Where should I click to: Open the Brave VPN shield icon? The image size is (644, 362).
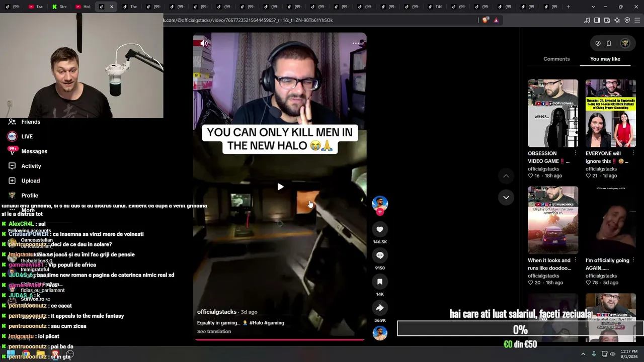[x=627, y=20]
